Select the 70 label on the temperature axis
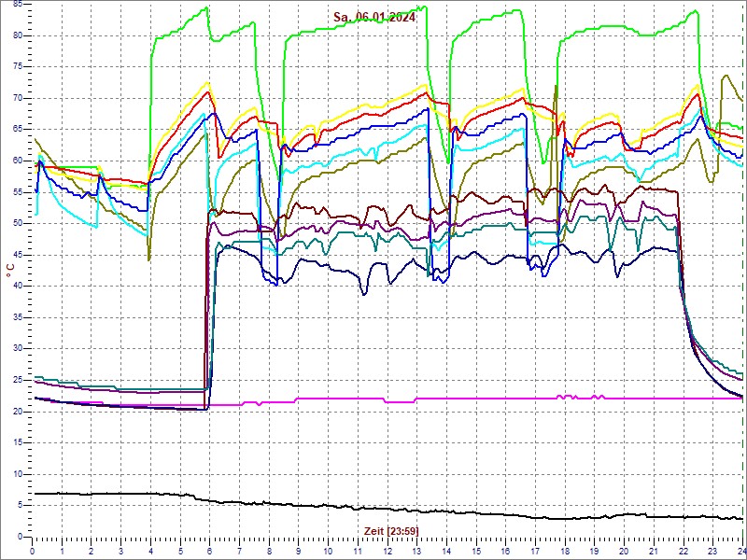The image size is (747, 560). coord(18,99)
